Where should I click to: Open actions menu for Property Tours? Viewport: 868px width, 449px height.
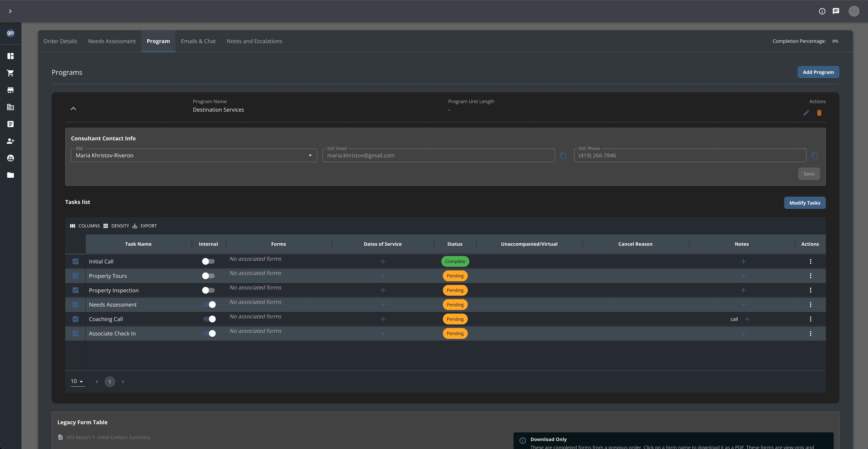coord(810,276)
